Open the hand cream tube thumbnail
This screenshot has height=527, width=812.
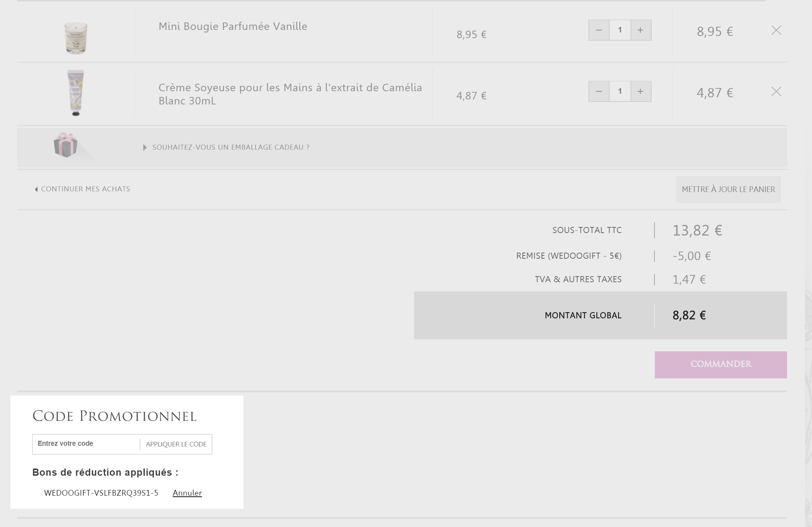point(76,93)
